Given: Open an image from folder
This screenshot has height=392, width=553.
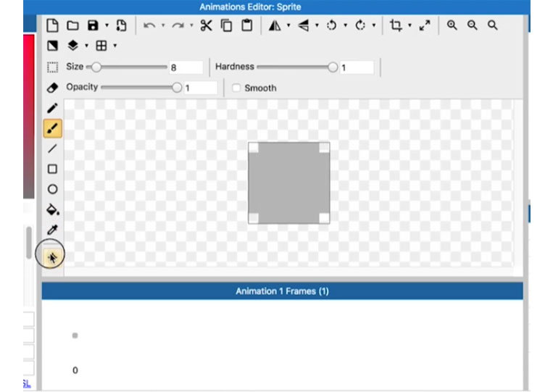Looking at the screenshot, I should [72, 25].
